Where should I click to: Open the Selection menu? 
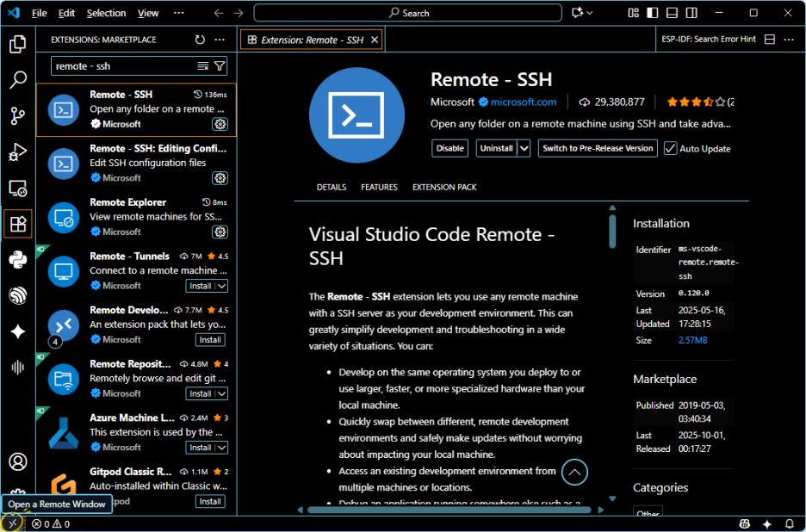pos(107,14)
